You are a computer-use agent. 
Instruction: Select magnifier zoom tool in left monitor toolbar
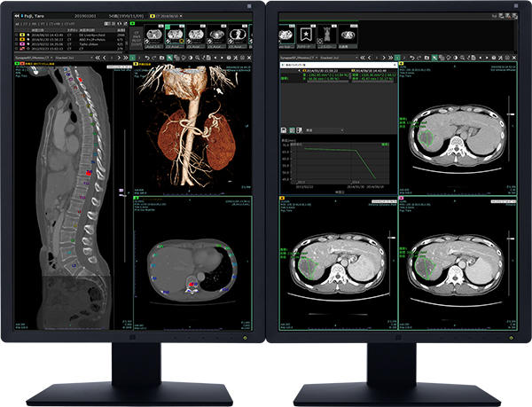197,58
